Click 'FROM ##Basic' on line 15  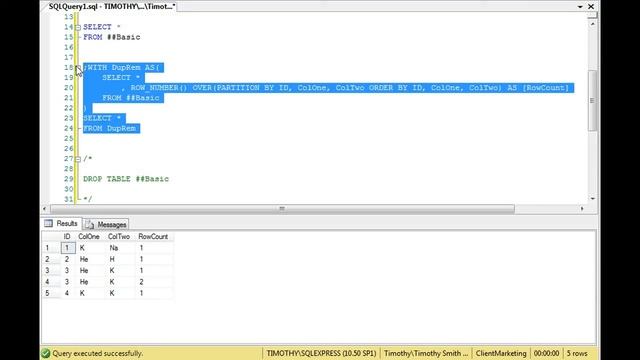tap(111, 37)
